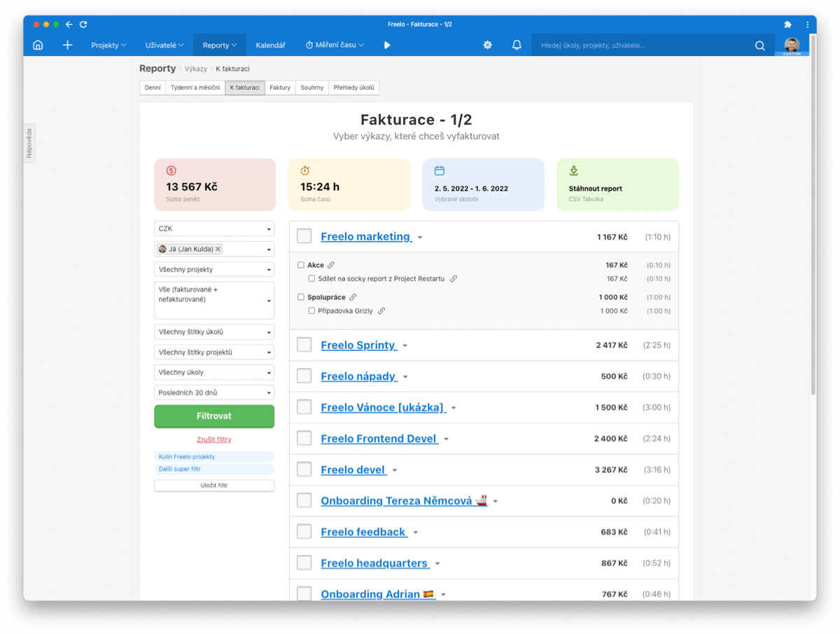Open the Posledních 30 dnů period dropdown
The height and width of the screenshot is (634, 840).
point(214,393)
